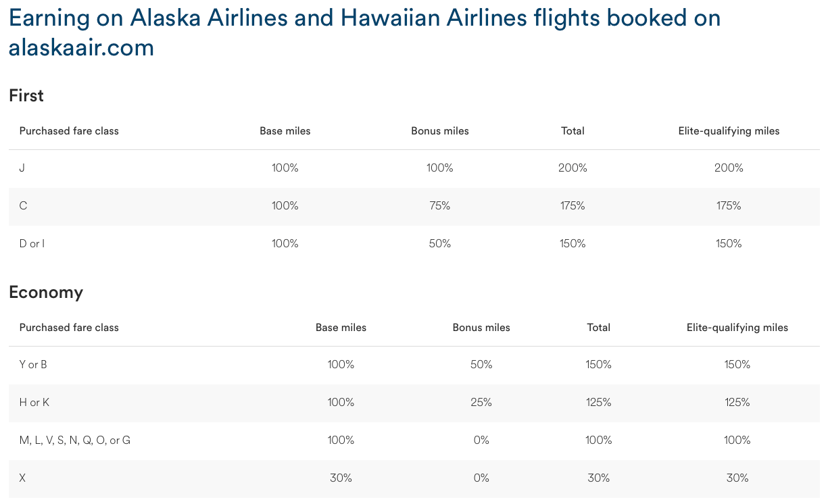Screen dimensions: 828x504
Task: Click 'Bonus miles' header in Economy table
Action: coord(481,328)
